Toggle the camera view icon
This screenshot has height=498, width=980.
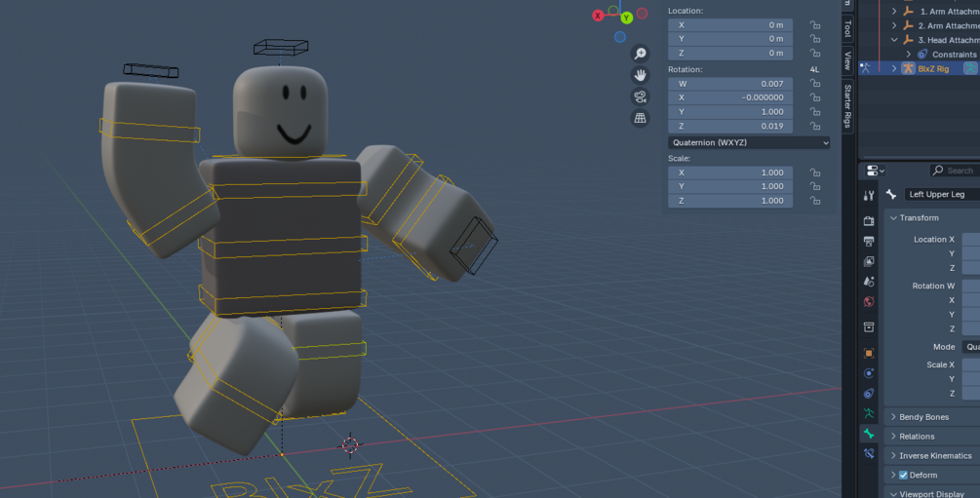pos(640,96)
